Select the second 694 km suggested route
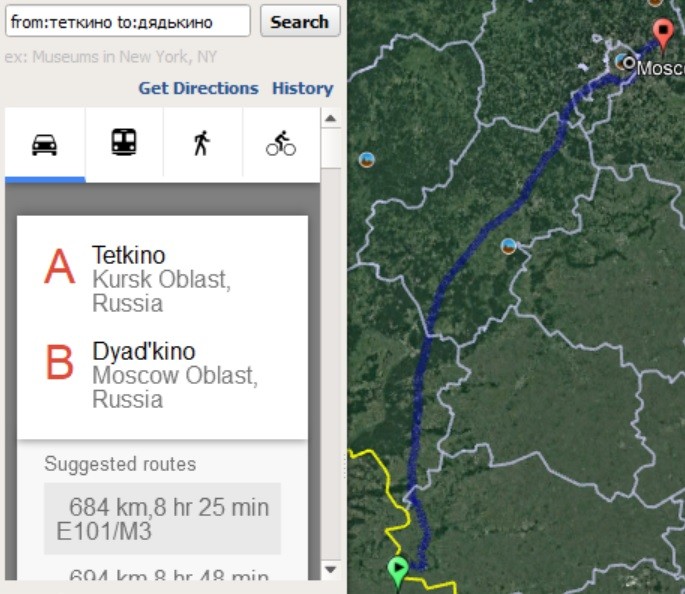Viewport: 685px width, 594px height. pos(162,578)
